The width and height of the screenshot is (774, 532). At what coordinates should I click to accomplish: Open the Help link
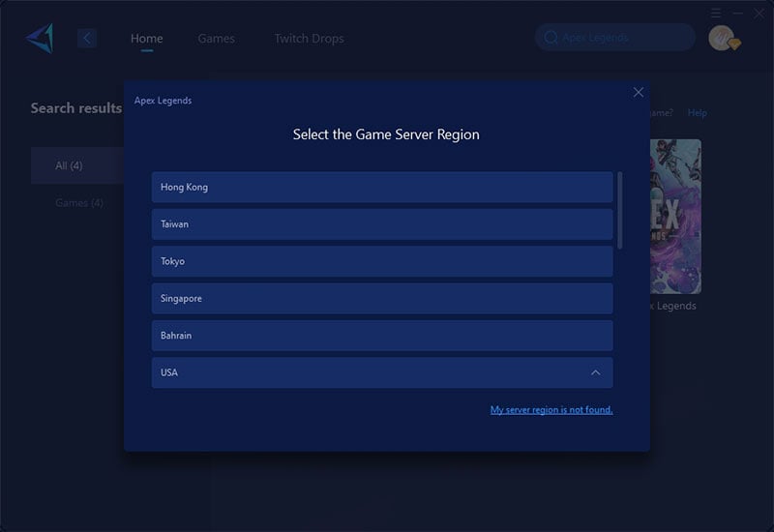pos(697,113)
